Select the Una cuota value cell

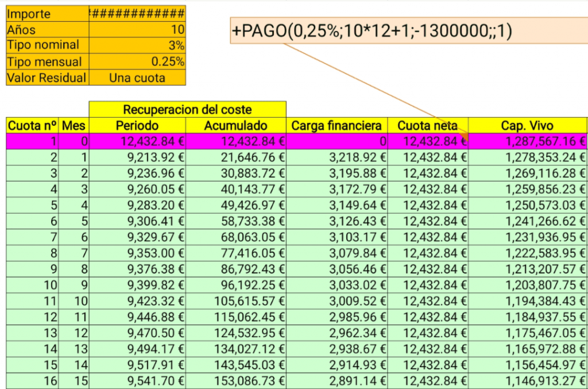click(138, 76)
